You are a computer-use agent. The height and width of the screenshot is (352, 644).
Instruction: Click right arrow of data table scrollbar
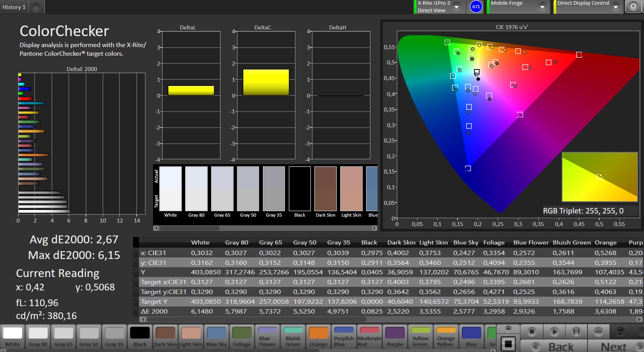[640, 319]
